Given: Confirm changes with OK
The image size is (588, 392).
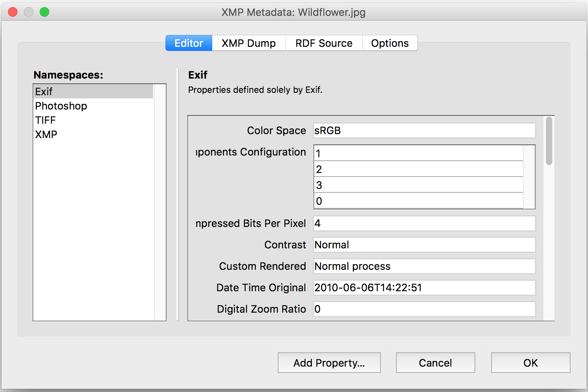Looking at the screenshot, I should 531,363.
